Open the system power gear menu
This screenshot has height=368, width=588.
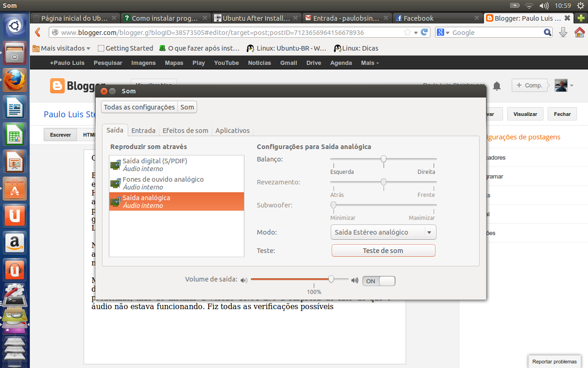580,6
